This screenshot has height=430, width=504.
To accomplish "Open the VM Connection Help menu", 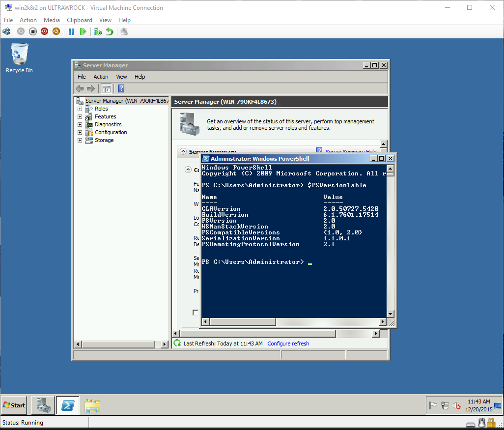I will click(124, 20).
